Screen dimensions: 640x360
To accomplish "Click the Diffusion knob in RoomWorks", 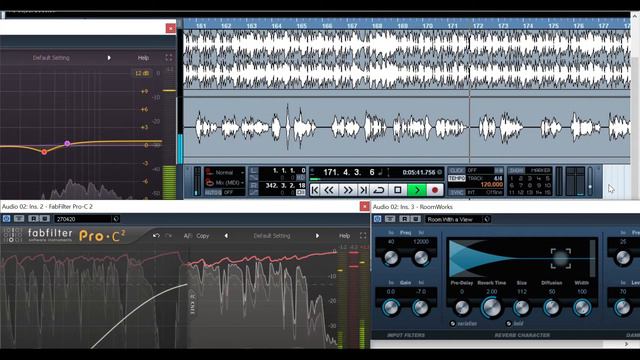I will [x=551, y=307].
